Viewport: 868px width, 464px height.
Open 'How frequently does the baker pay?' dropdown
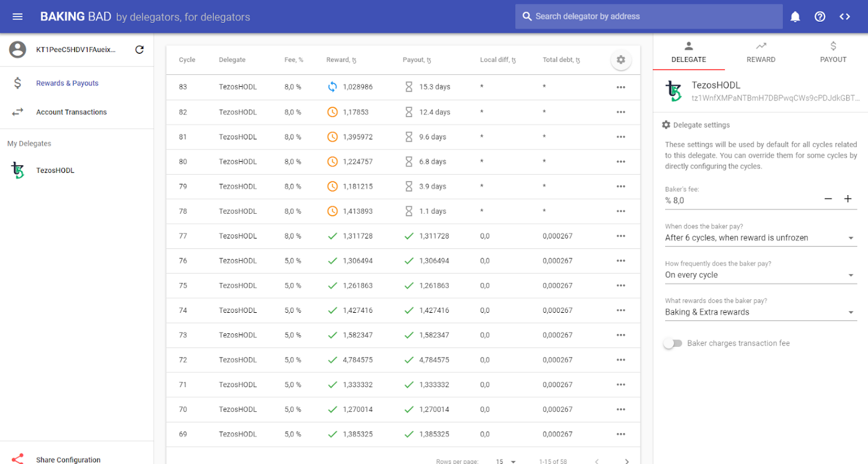(x=761, y=275)
